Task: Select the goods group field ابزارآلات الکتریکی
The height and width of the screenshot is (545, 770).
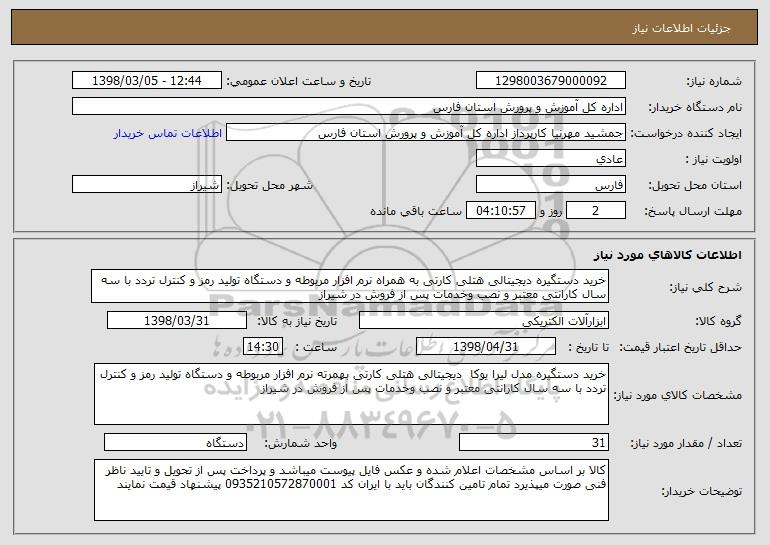Action: (x=484, y=321)
